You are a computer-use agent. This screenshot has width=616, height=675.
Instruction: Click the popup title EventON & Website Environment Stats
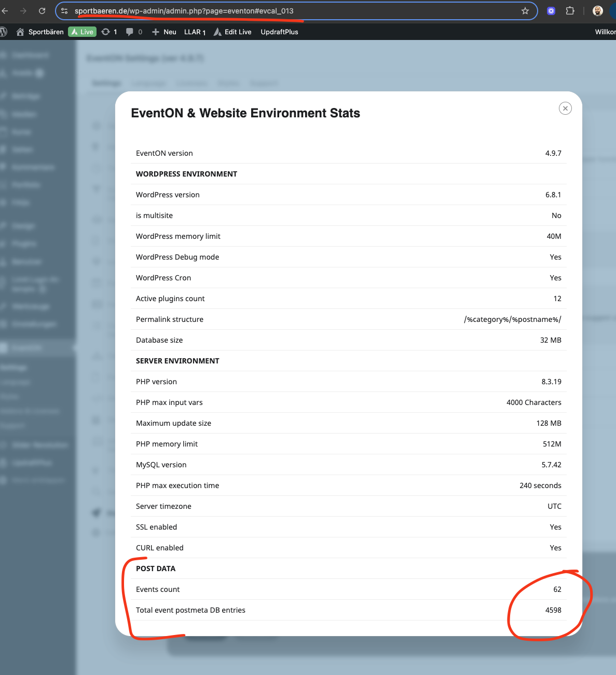tap(245, 113)
